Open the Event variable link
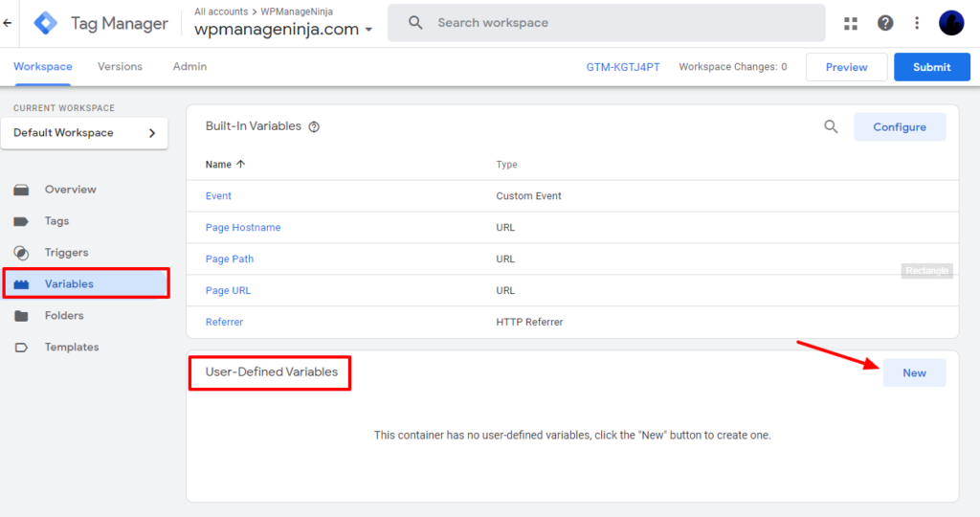980x517 pixels. click(218, 195)
